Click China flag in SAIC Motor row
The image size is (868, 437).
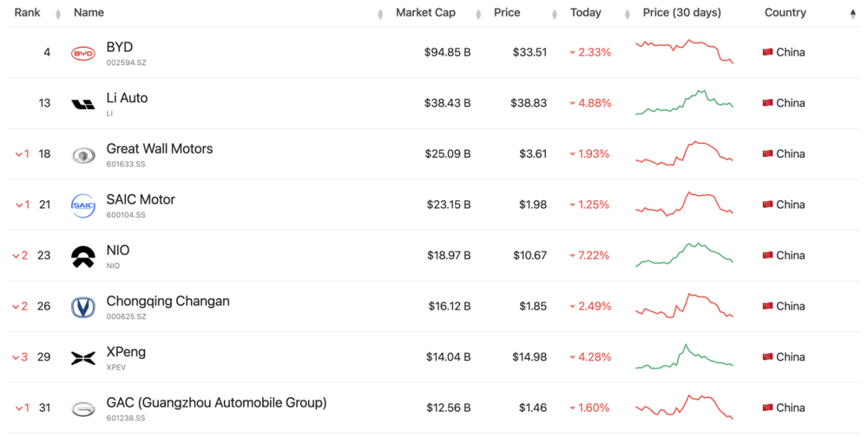coord(767,205)
